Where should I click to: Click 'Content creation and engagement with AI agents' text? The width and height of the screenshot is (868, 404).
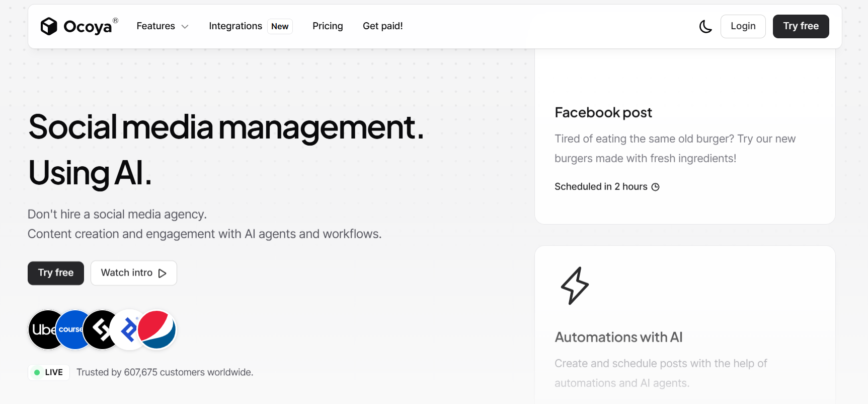[161, 234]
